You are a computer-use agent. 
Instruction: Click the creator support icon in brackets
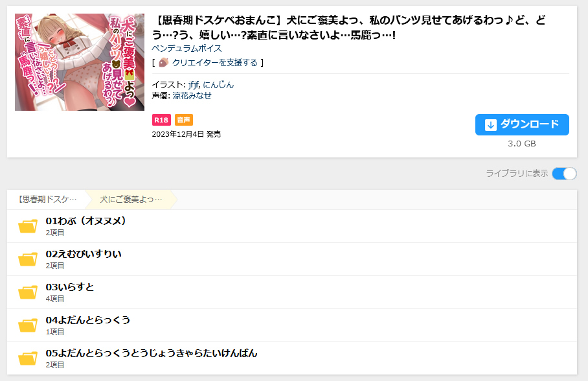[163, 63]
